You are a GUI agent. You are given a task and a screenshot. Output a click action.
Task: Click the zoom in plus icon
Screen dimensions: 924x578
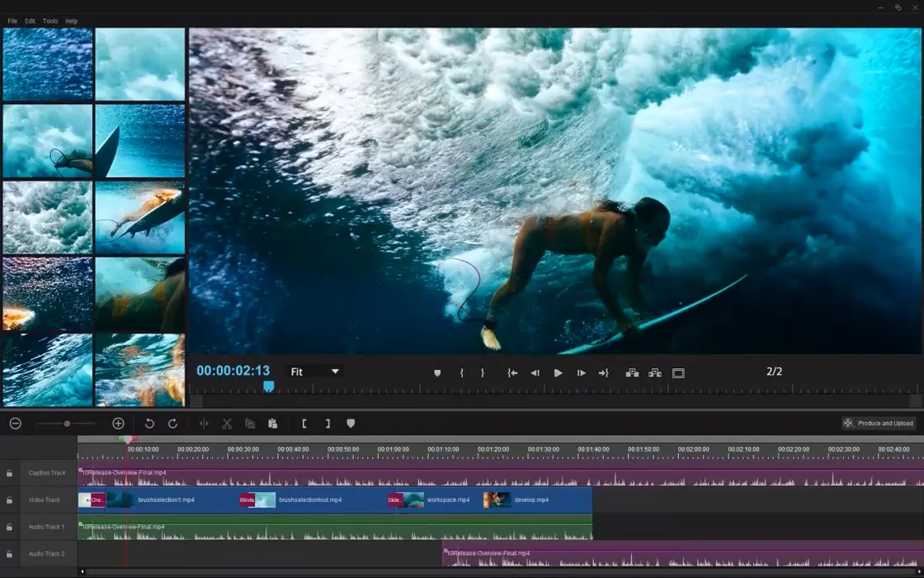[118, 424]
